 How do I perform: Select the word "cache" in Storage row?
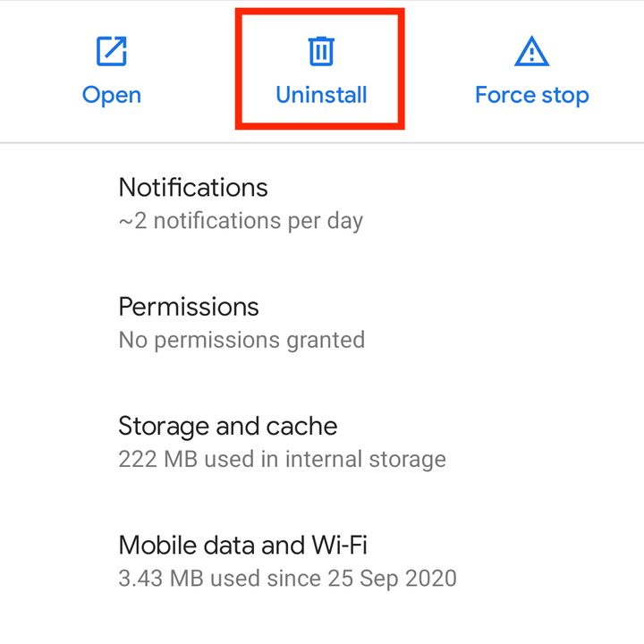[x=301, y=426]
